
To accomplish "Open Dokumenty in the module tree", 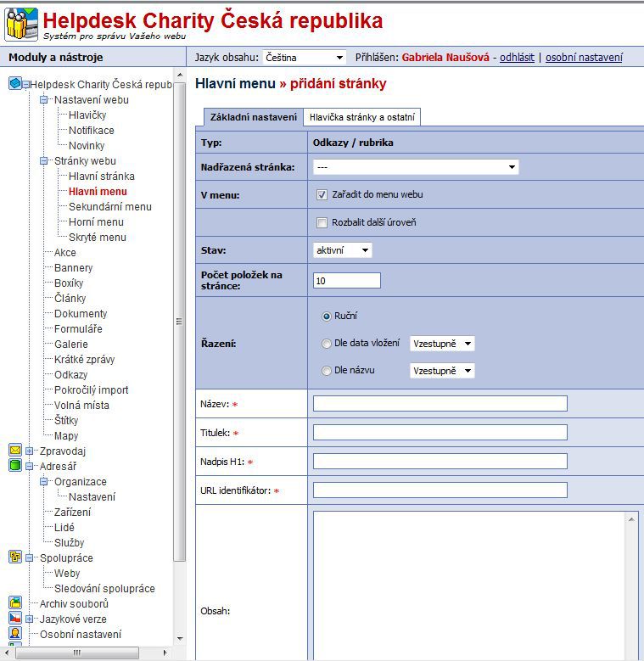I will 81,313.
